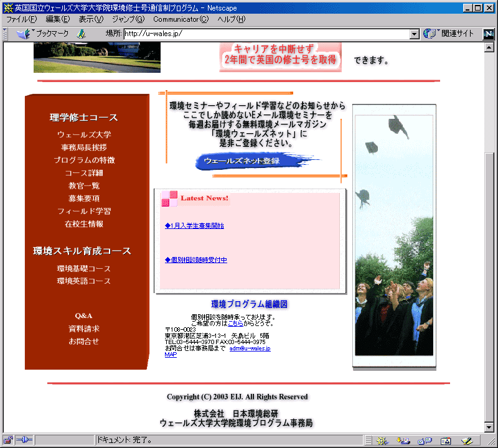Open the ファイル(F) menu
The image size is (498, 448).
point(22,19)
